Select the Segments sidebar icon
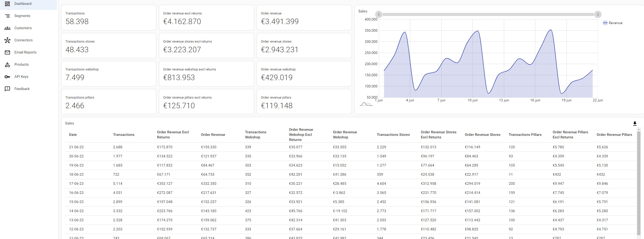 pyautogui.click(x=7, y=16)
